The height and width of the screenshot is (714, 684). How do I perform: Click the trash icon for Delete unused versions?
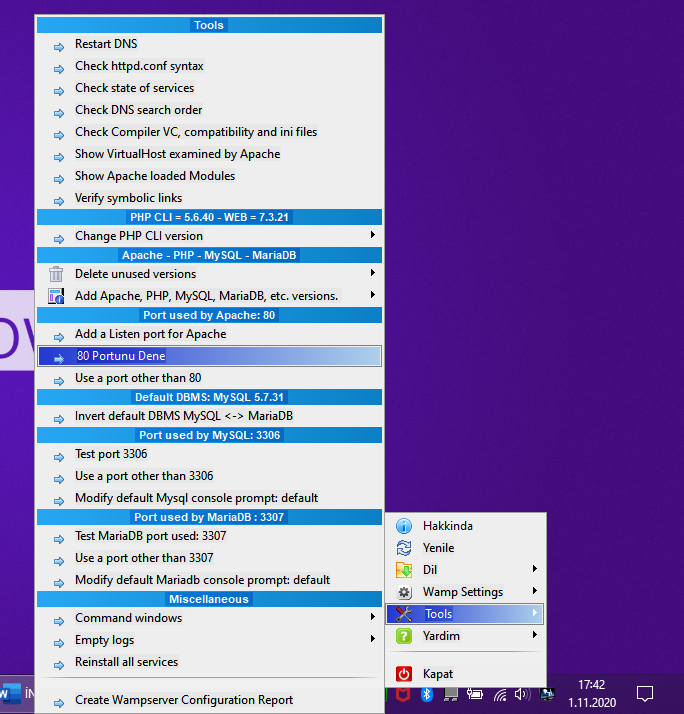click(x=56, y=274)
